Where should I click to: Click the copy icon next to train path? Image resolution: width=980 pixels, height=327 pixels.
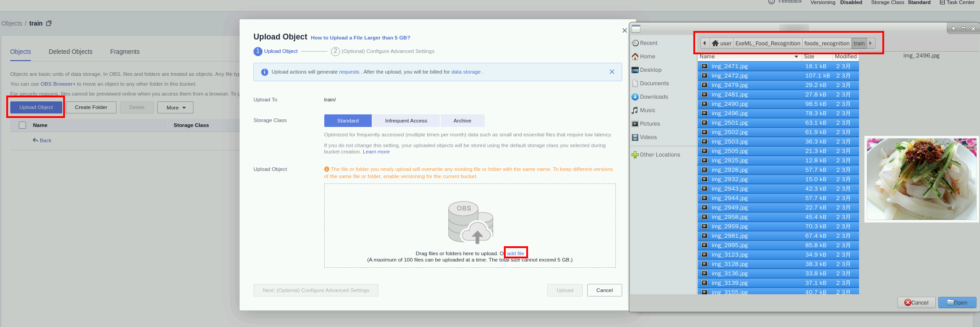coord(49,23)
